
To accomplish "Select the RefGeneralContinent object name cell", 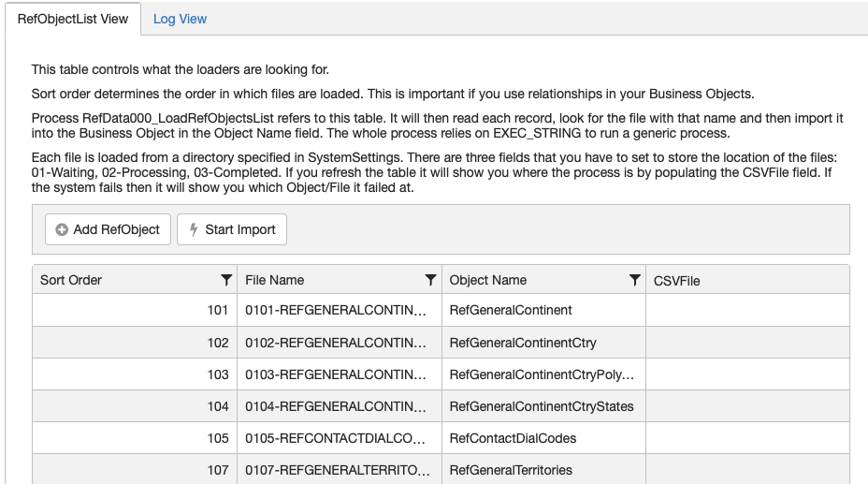I will (x=543, y=310).
